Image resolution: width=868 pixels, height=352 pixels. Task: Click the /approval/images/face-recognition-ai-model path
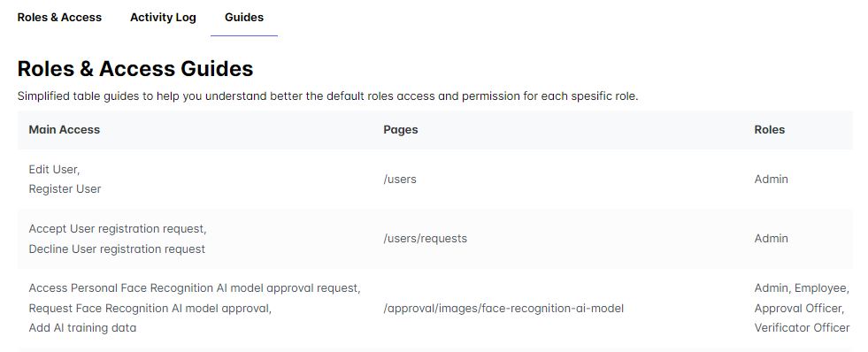coord(503,309)
